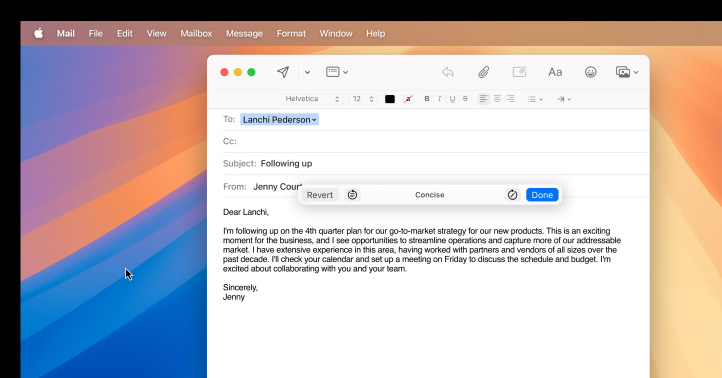
Task: Attach a file using the paperclip icon
Action: 483,72
